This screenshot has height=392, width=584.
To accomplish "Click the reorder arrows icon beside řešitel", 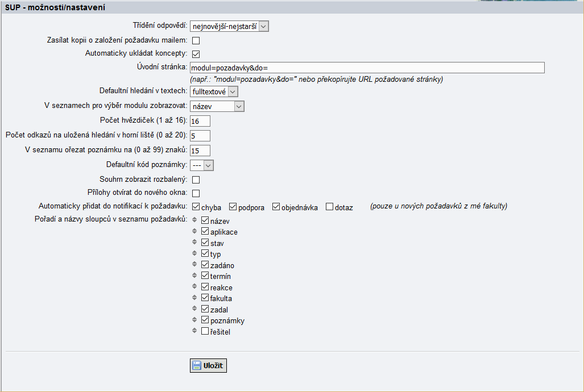I will click(194, 331).
